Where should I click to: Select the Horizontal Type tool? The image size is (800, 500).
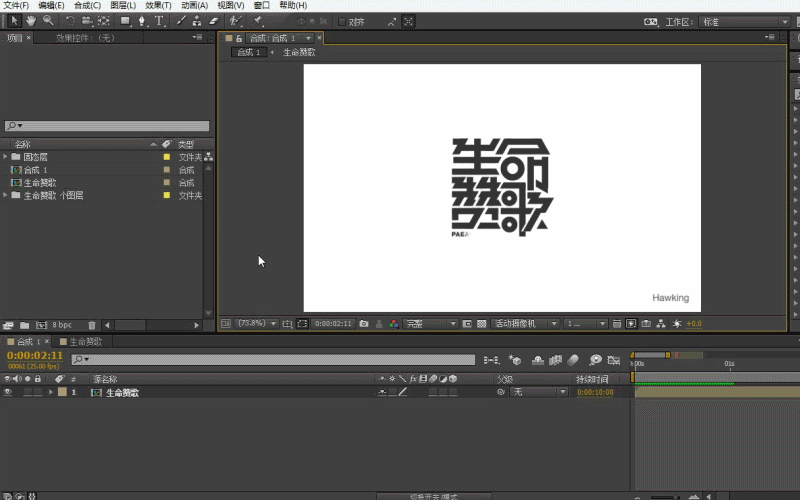(x=158, y=20)
